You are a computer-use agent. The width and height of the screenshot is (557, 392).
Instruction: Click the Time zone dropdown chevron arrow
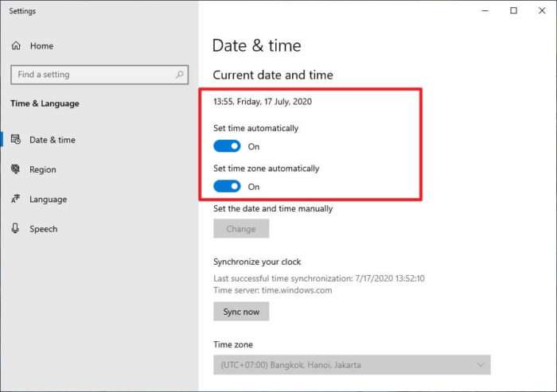[x=481, y=365]
